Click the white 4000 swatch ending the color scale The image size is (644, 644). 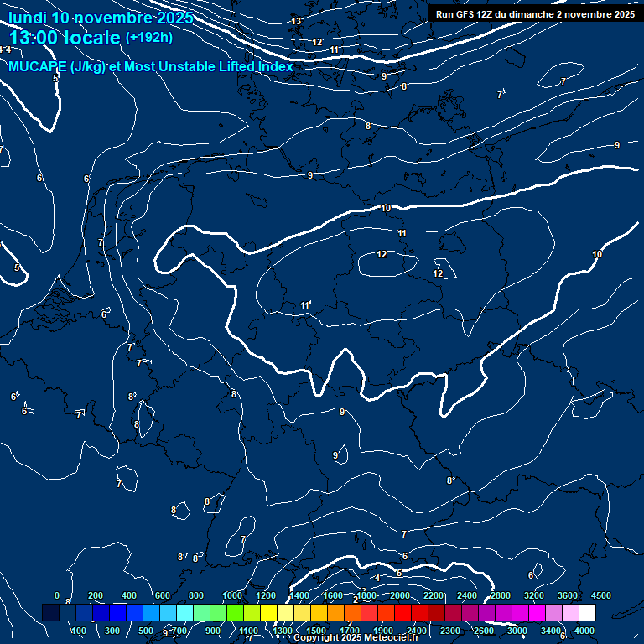tap(587, 612)
